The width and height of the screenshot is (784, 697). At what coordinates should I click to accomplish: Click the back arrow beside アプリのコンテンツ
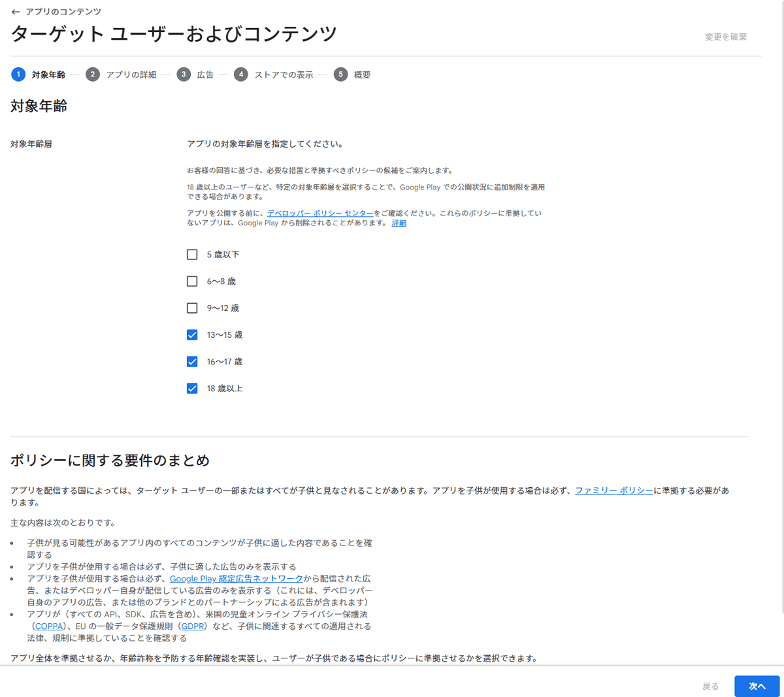tap(16, 12)
